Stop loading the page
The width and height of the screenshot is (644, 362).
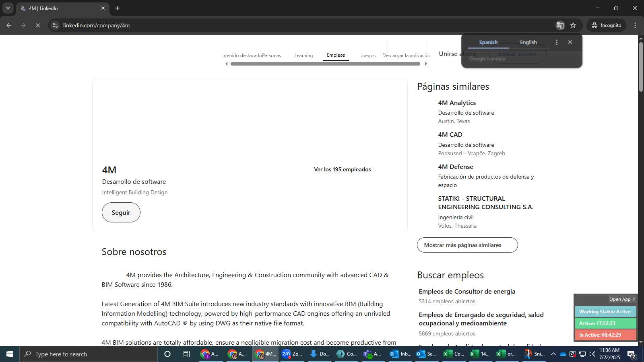click(x=37, y=25)
